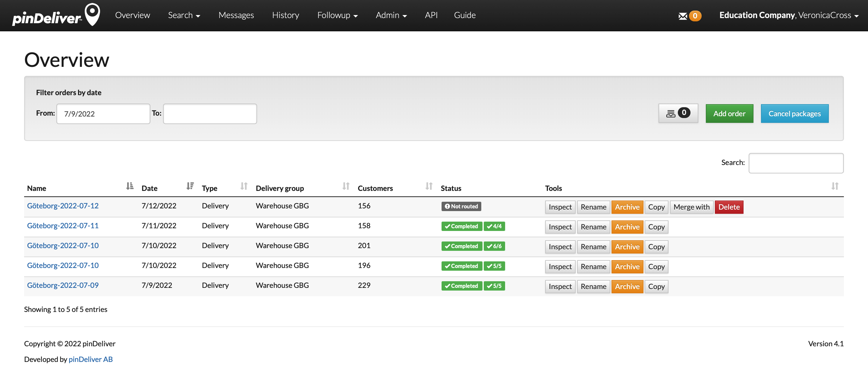Click the Not routed status badge
Viewport: 868px width, 380px height.
point(461,206)
